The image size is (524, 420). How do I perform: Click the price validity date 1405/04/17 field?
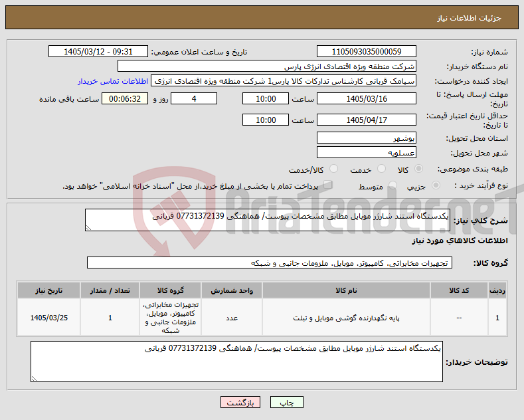(x=366, y=120)
